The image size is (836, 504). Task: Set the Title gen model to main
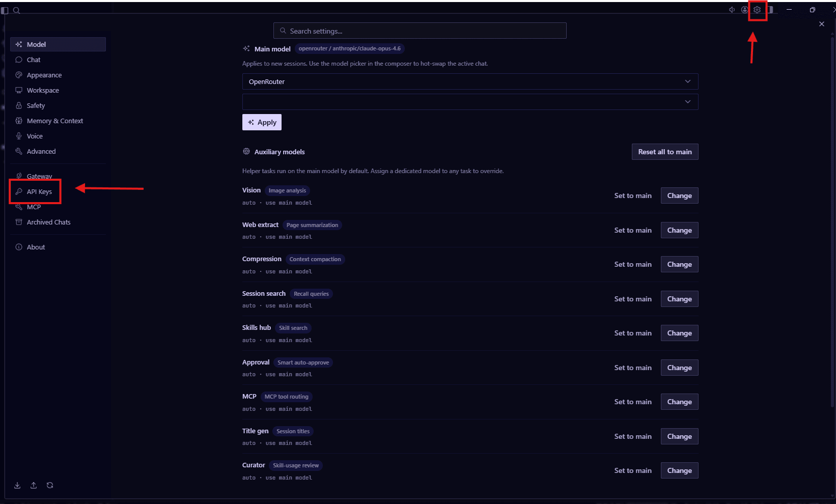point(633,436)
